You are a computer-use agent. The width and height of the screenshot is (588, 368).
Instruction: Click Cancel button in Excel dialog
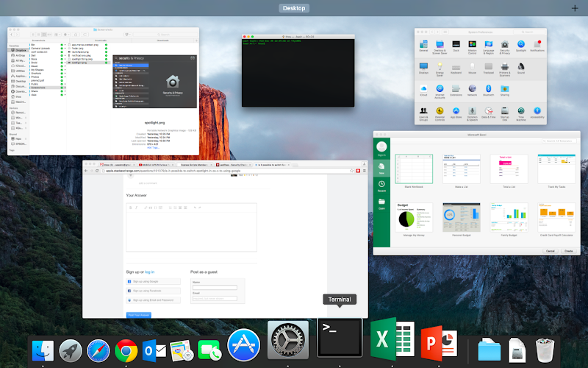pyautogui.click(x=550, y=251)
